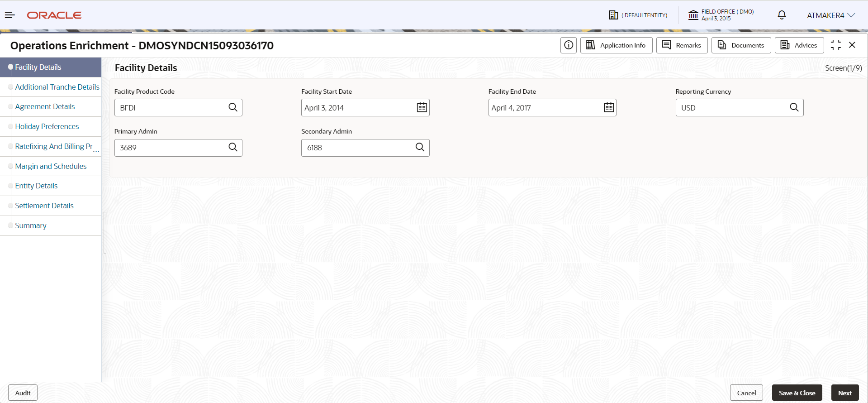Screen dimensions: 868x403
Task: Open the Summary step
Action: (x=31, y=225)
